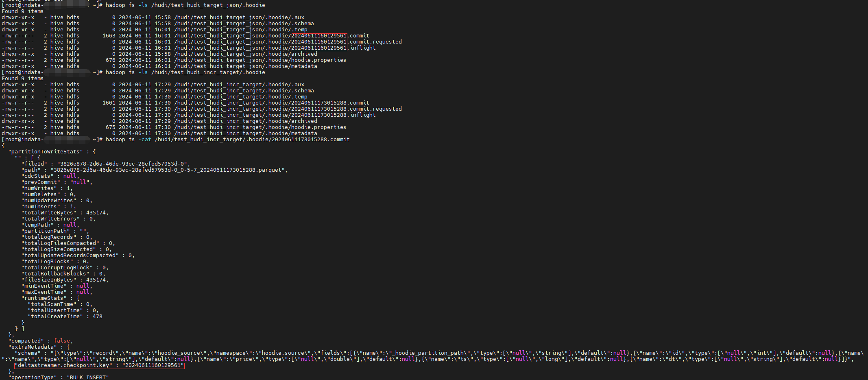Click the hadoop fs -cat command line
This screenshot has height=380, width=868.
[227, 140]
